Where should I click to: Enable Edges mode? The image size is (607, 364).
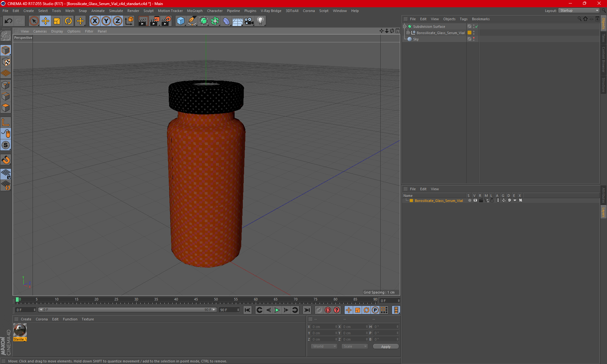click(x=6, y=96)
